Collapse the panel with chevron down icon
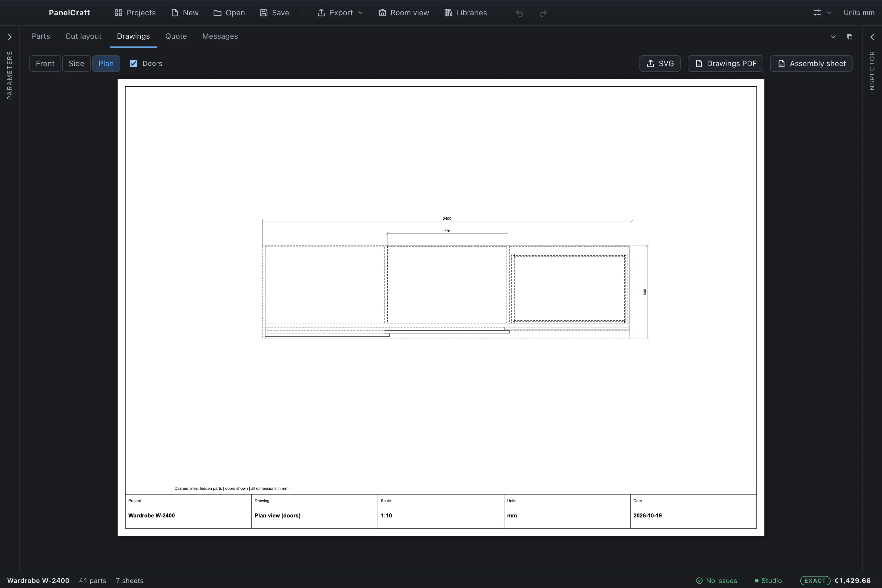 tap(833, 37)
